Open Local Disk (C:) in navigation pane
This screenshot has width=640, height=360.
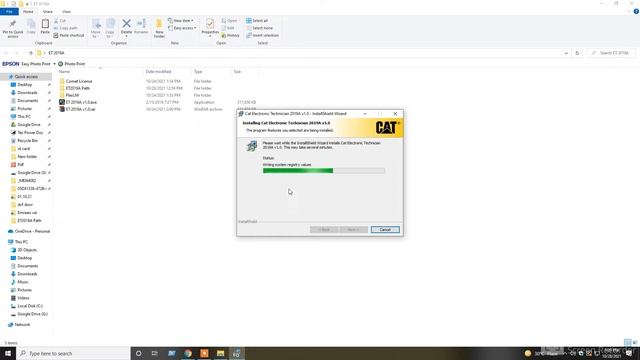(30, 306)
